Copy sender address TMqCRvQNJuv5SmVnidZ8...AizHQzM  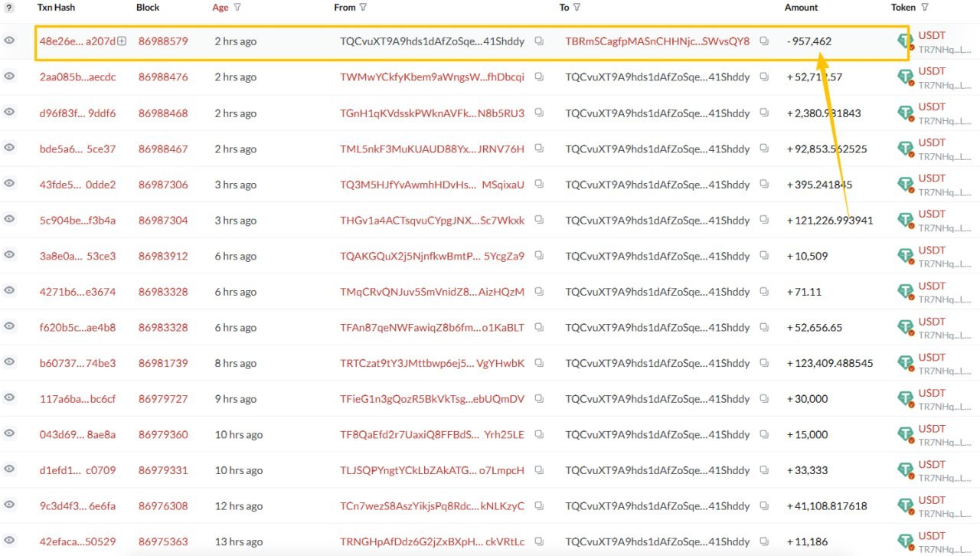coord(539,291)
